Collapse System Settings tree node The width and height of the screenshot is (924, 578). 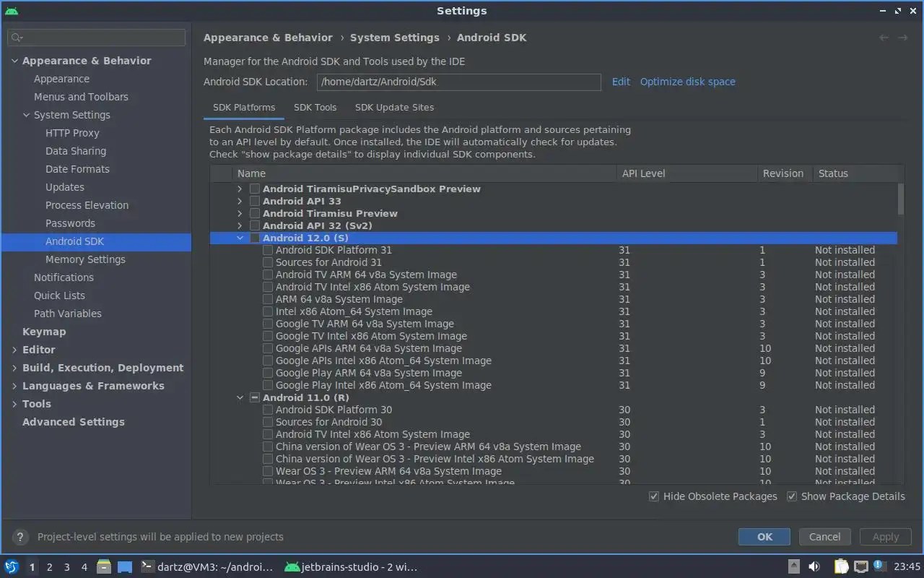click(x=26, y=115)
